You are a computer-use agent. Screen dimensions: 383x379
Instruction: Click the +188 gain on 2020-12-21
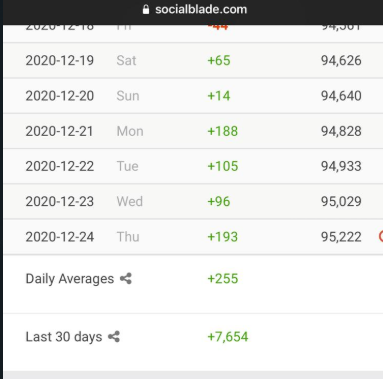click(223, 131)
